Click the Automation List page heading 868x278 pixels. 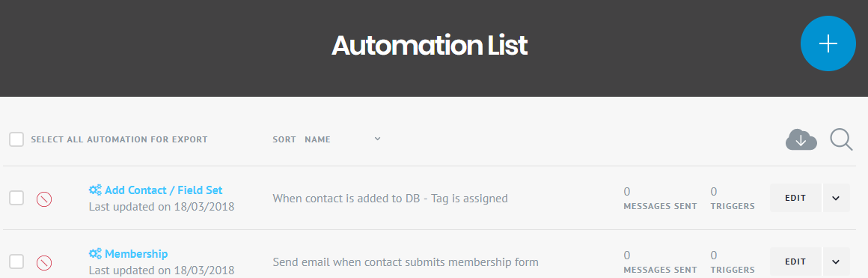pyautogui.click(x=430, y=46)
